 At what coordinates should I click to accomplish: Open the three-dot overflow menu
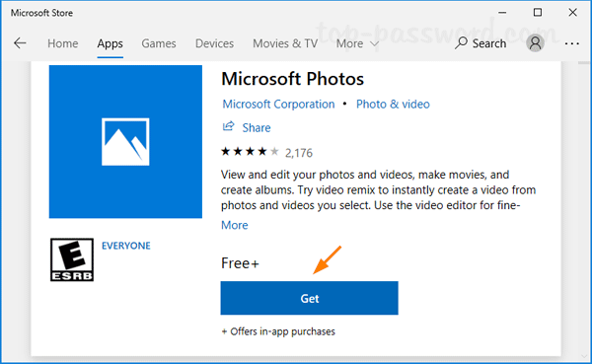point(572,43)
